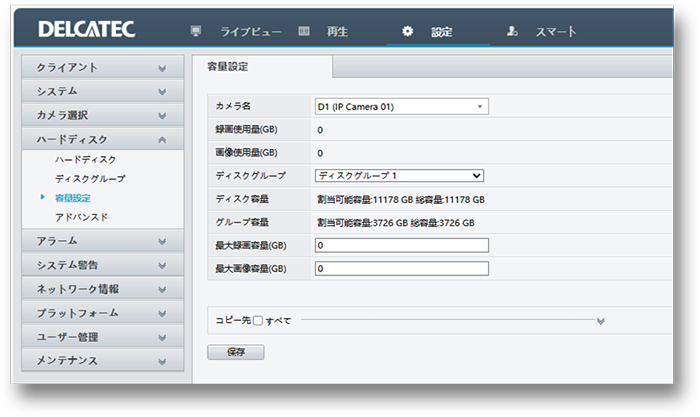Image resolution: width=700 pixels, height=417 pixels.
Task: Open the ライブビュー tab
Action: click(x=249, y=31)
